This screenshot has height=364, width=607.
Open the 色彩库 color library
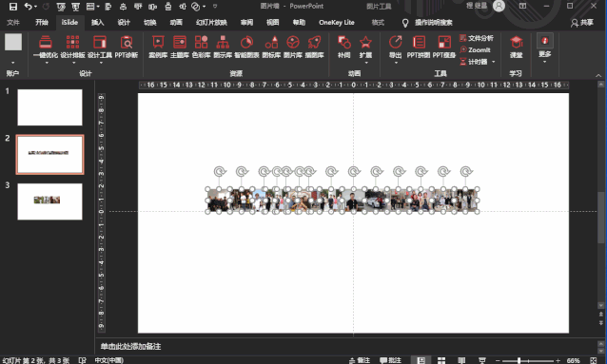202,47
